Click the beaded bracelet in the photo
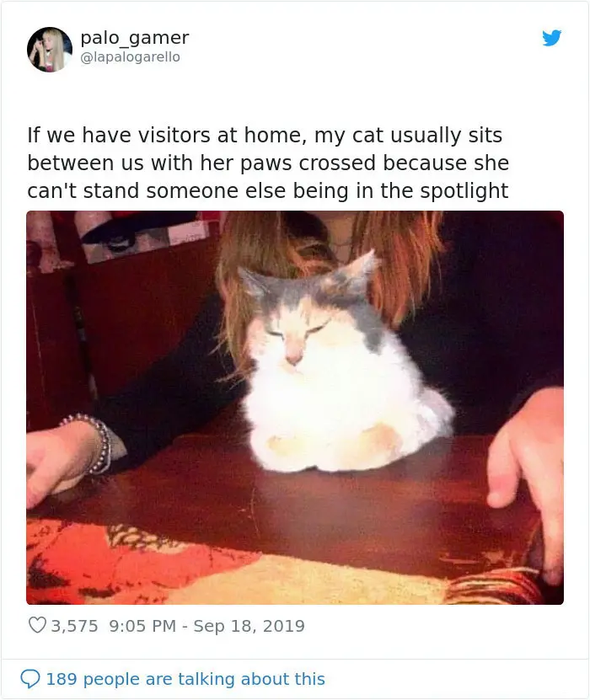Screen dimensions: 590x700 tap(92, 442)
